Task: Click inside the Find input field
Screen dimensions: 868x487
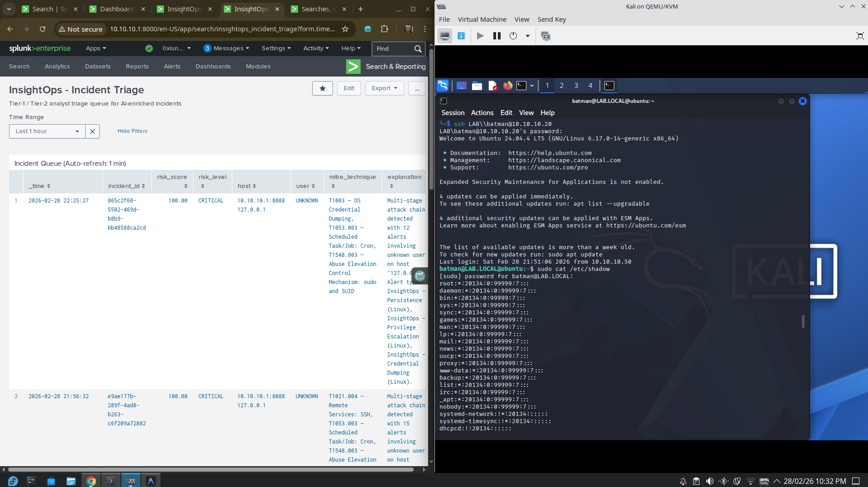Action: (392, 48)
